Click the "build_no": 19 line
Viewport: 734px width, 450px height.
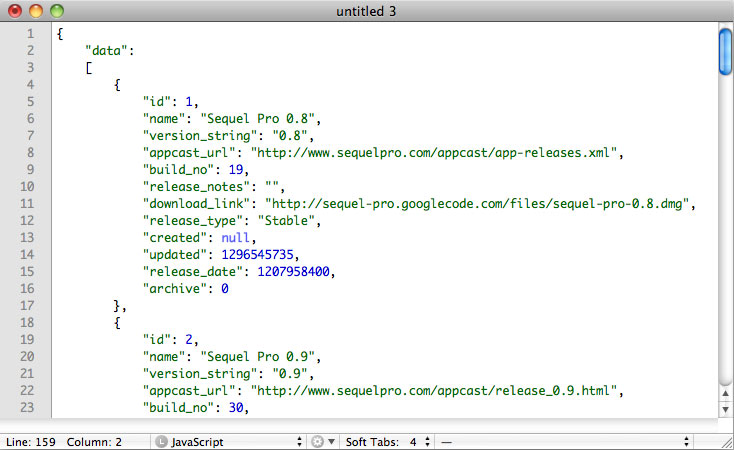point(196,170)
